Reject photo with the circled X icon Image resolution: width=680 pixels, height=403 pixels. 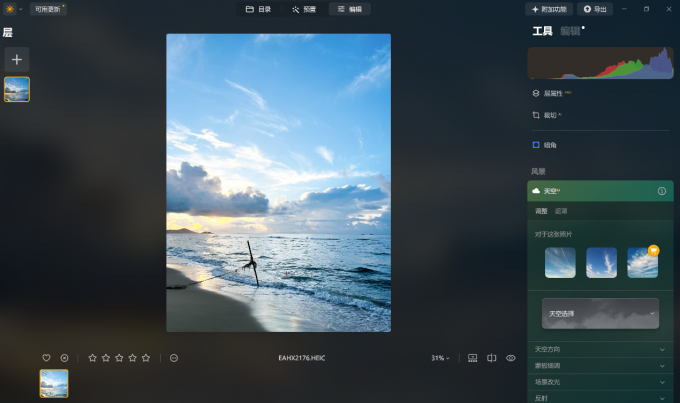[x=65, y=358]
